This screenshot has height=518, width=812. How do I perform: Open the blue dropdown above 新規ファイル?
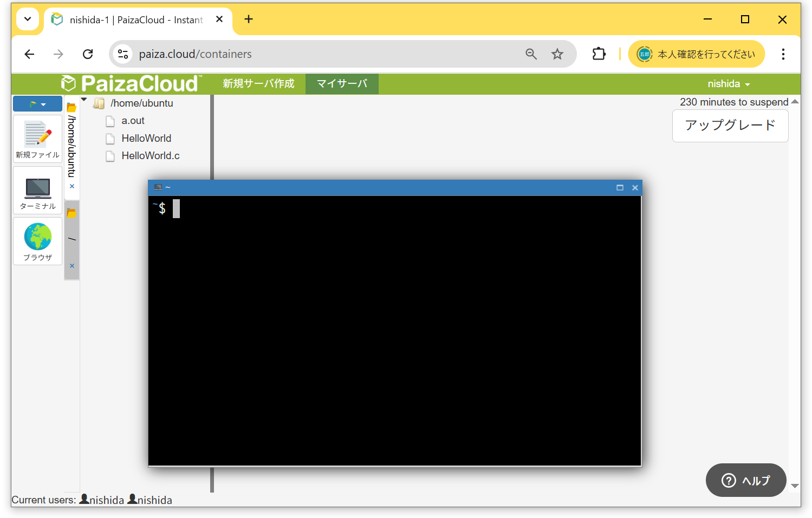coord(37,104)
